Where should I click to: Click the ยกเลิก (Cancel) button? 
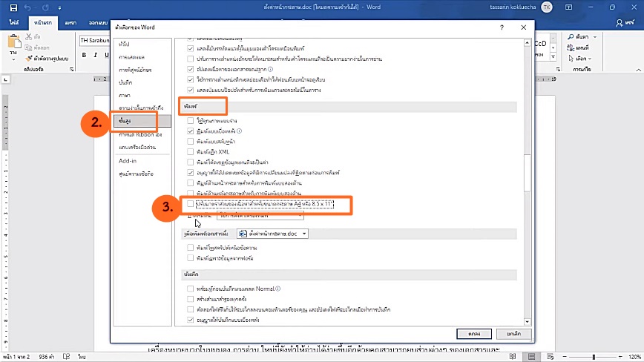tap(513, 334)
